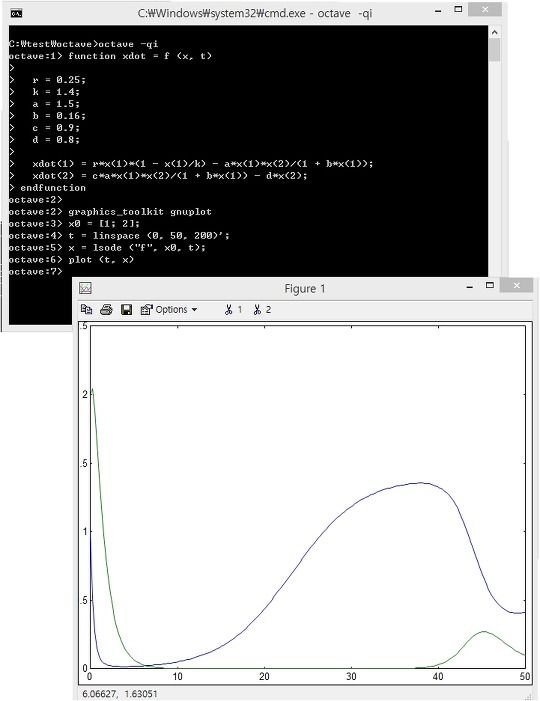The image size is (540, 701).
Task: Click the 'x0 = [1; 2];' command line
Action: pos(74,224)
